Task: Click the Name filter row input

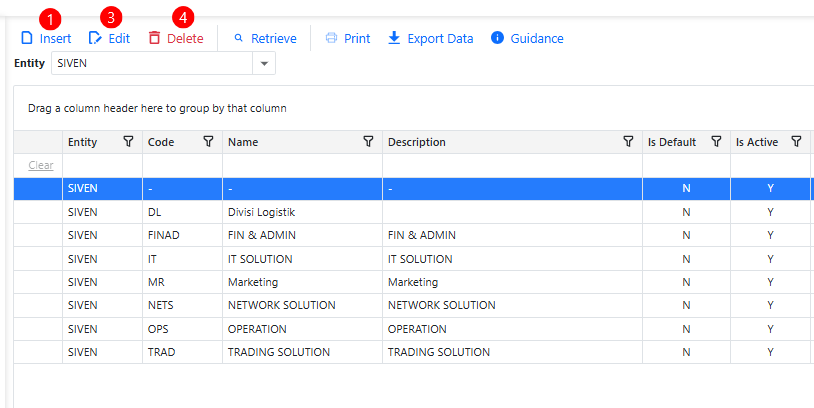Action: tap(303, 166)
